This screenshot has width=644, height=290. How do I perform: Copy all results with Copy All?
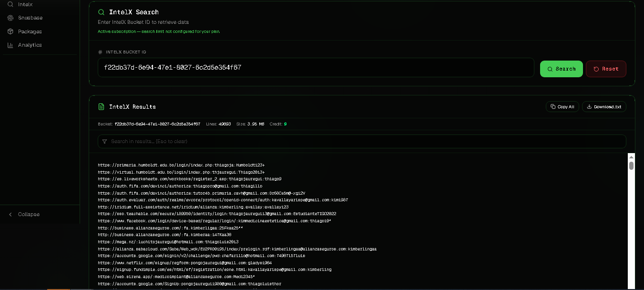pos(562,106)
